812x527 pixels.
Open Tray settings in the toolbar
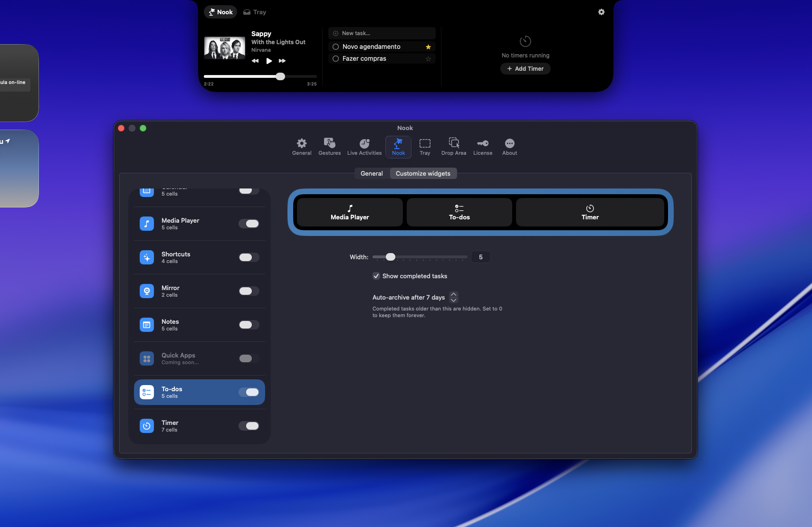pyautogui.click(x=425, y=147)
